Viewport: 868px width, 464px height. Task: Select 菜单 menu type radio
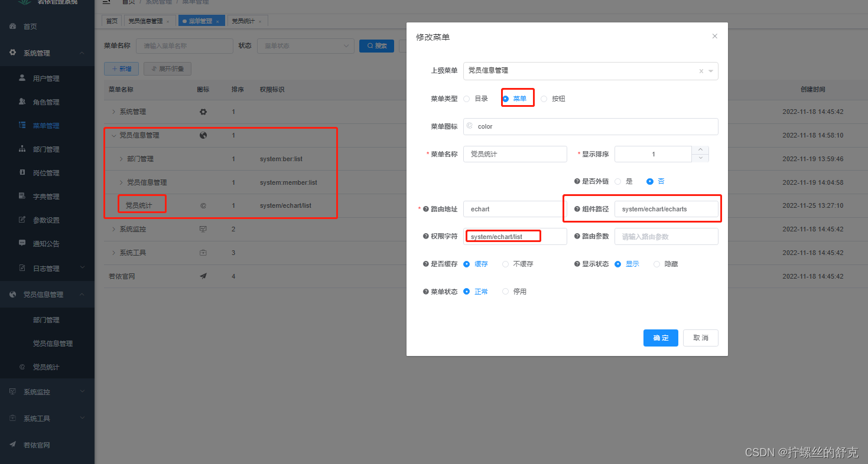[506, 99]
